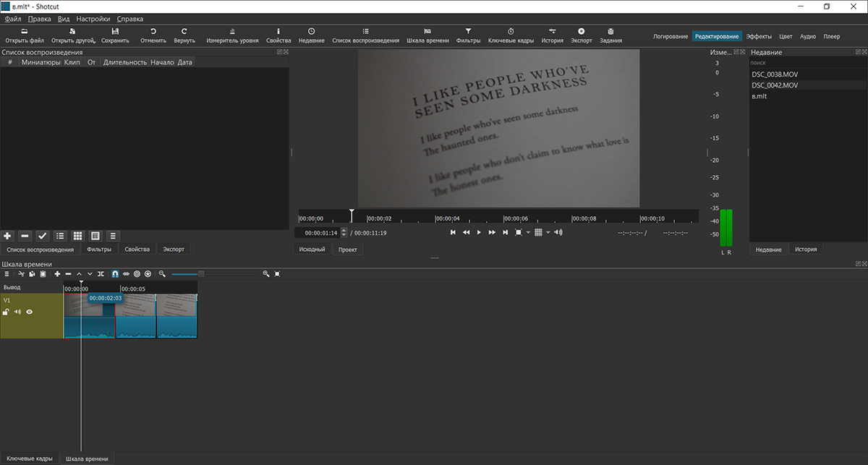
Task: Open the Измеритель уровня panel
Action: pos(232,35)
